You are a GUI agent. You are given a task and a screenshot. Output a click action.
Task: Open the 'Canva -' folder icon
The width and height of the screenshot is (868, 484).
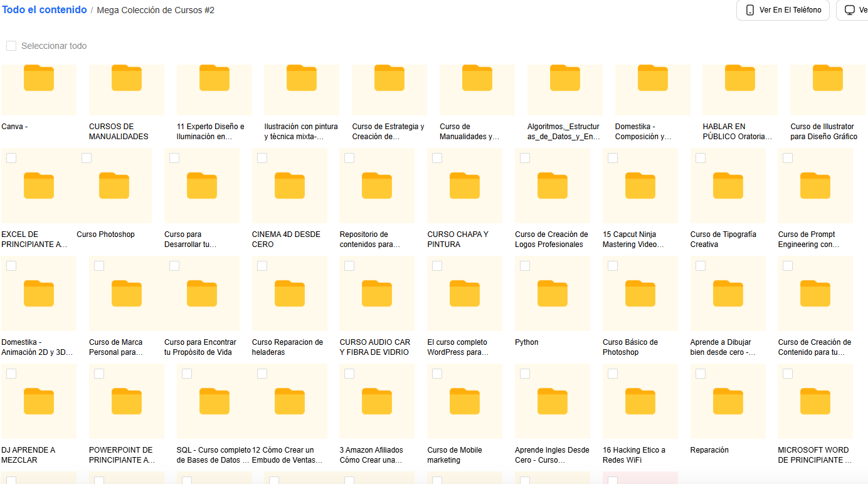point(39,78)
